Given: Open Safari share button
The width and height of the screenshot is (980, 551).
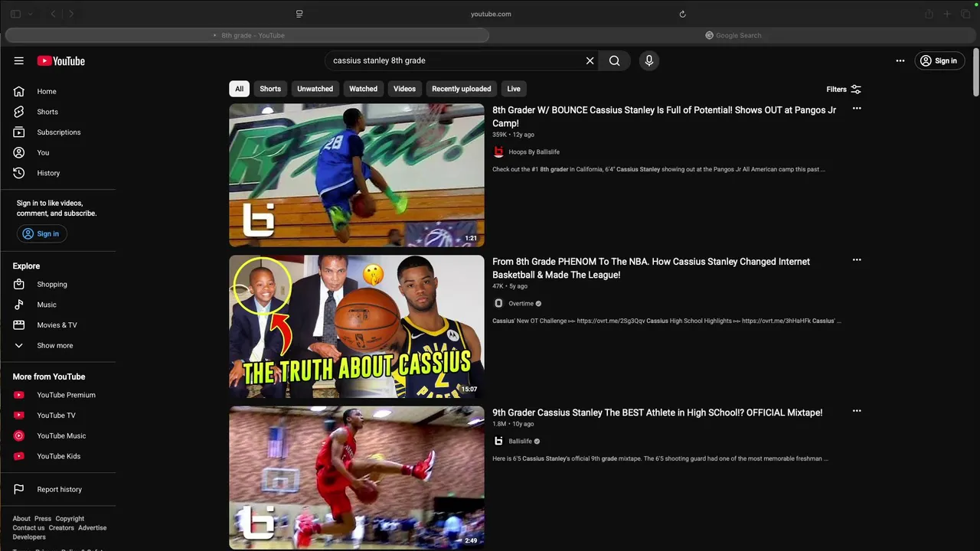Looking at the screenshot, I should 929,14.
